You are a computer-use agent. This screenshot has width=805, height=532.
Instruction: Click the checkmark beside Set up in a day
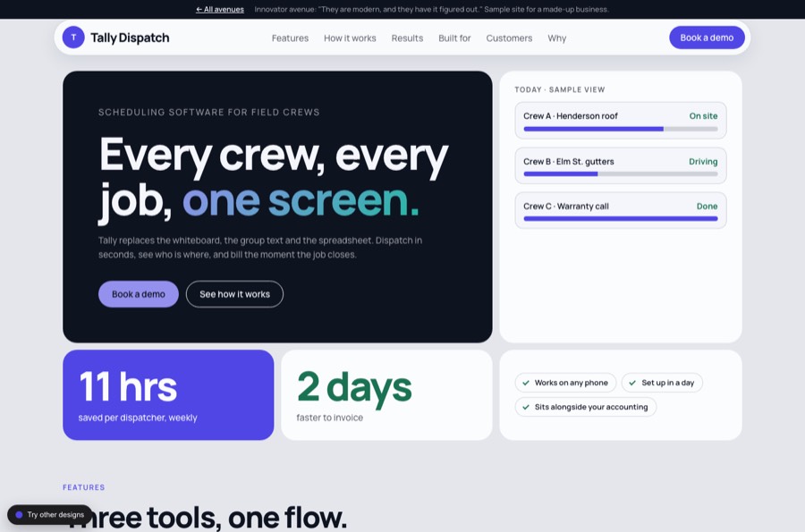click(632, 383)
